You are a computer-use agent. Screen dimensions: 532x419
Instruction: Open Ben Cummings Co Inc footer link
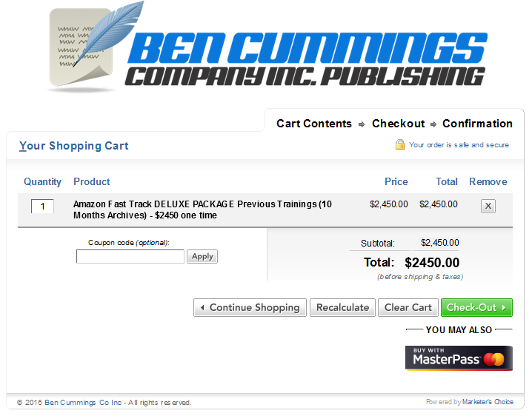83,403
